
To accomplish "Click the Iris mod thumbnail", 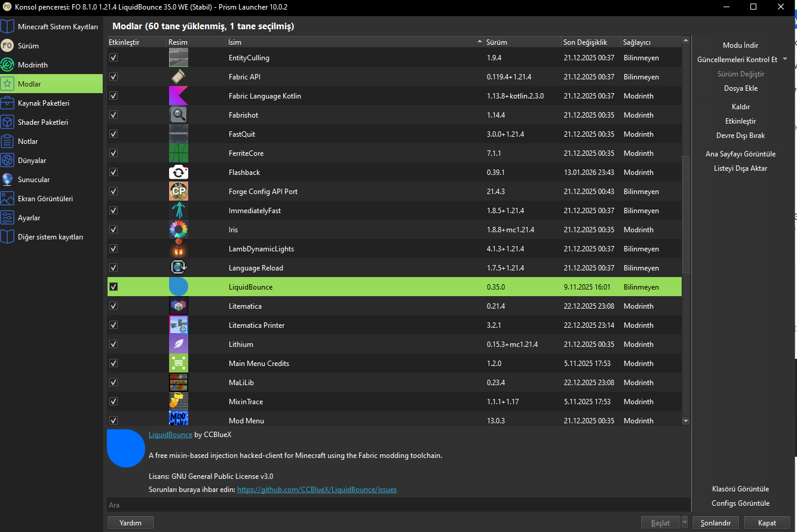I will click(x=179, y=229).
